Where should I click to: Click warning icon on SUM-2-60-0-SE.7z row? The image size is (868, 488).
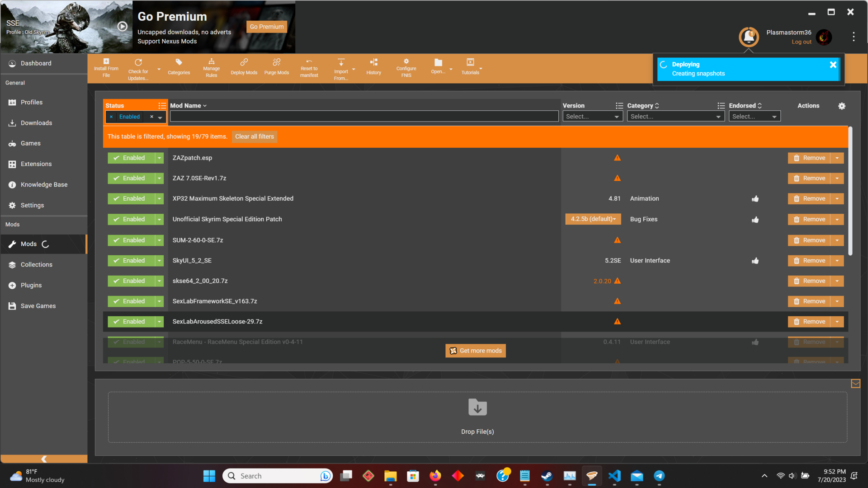pyautogui.click(x=617, y=240)
